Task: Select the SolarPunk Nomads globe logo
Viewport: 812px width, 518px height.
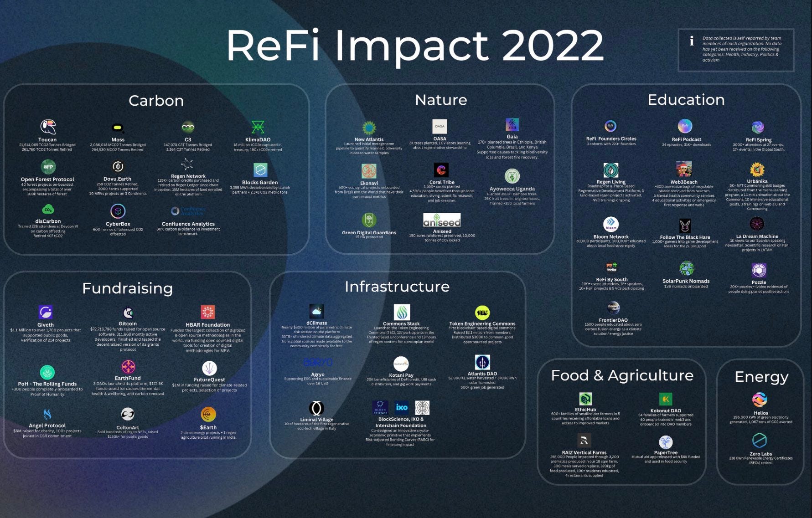Action: [x=687, y=269]
